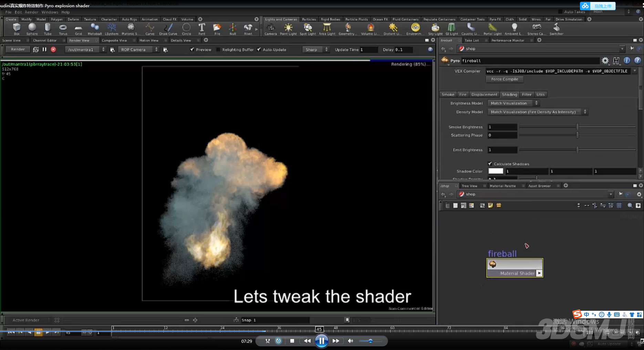Select the Switcher shelf tool
The height and width of the screenshot is (350, 644).
tap(556, 29)
